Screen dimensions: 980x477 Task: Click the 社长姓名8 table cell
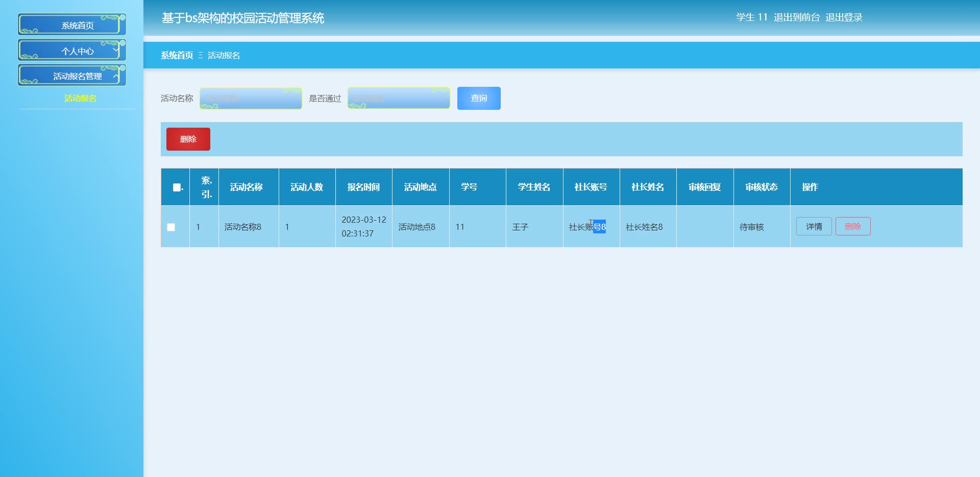point(644,227)
